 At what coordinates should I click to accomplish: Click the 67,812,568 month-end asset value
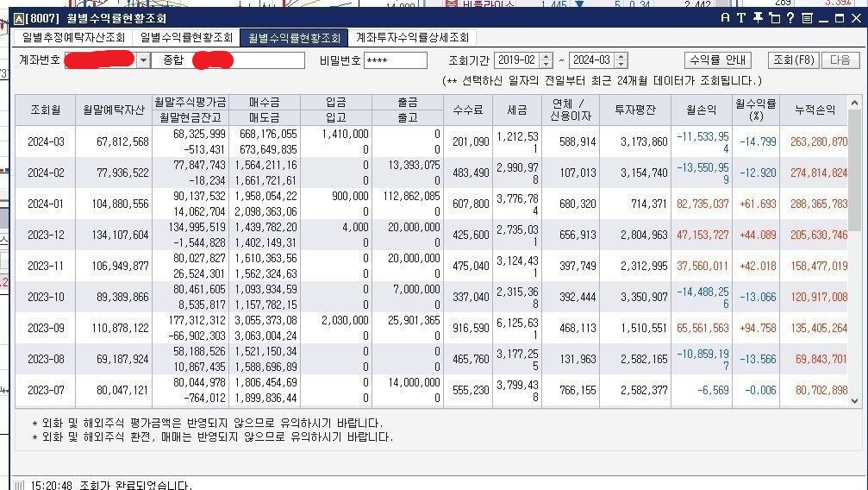(122, 141)
